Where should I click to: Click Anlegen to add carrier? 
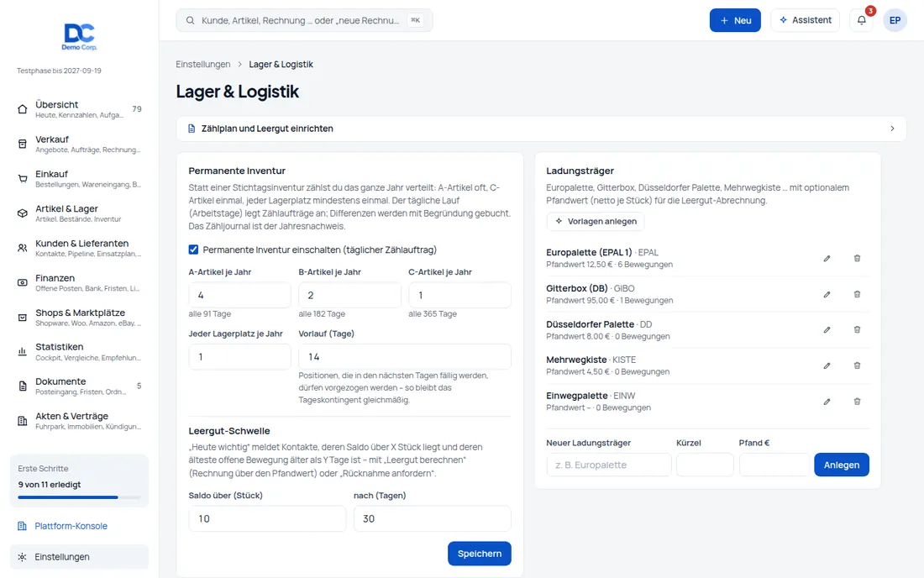coord(842,465)
